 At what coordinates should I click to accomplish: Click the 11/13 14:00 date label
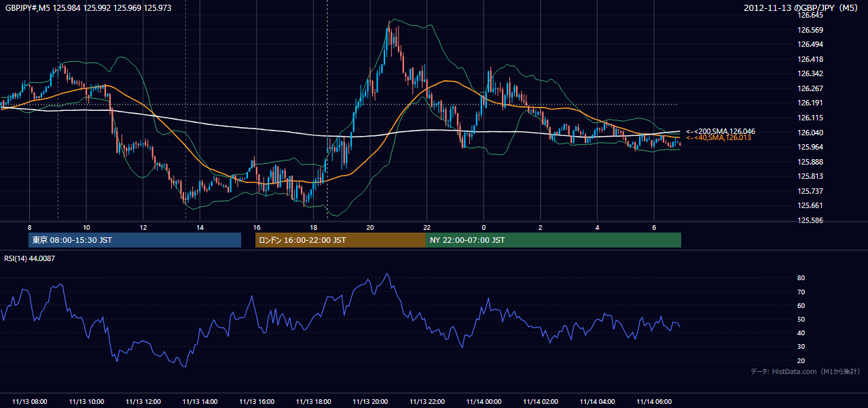pos(200,402)
